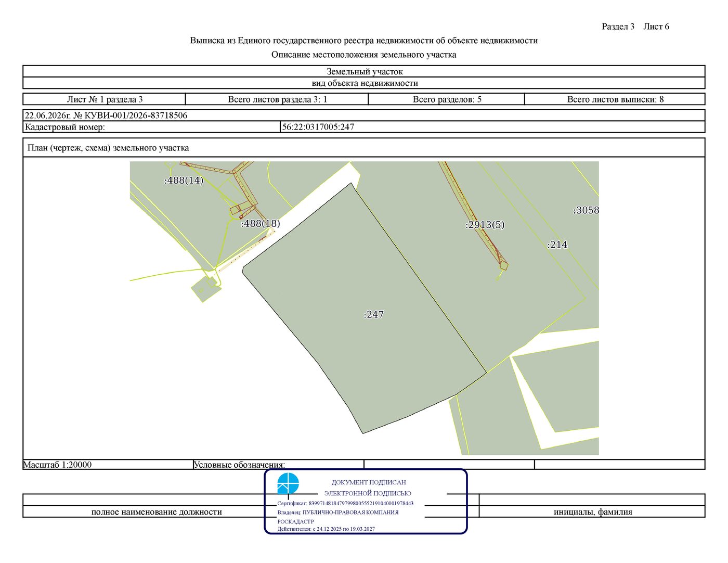Click the "инициалы, фамилия" caption

coord(593,512)
